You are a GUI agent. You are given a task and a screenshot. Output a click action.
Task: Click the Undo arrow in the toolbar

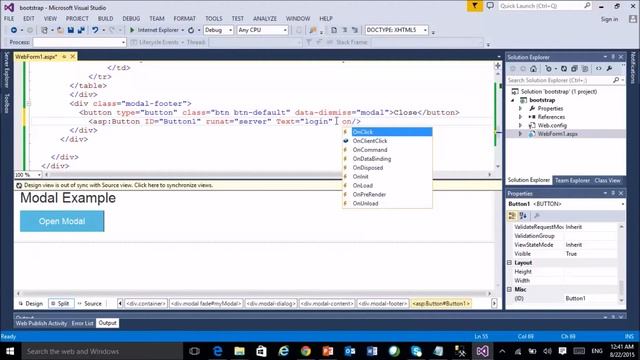point(95,30)
